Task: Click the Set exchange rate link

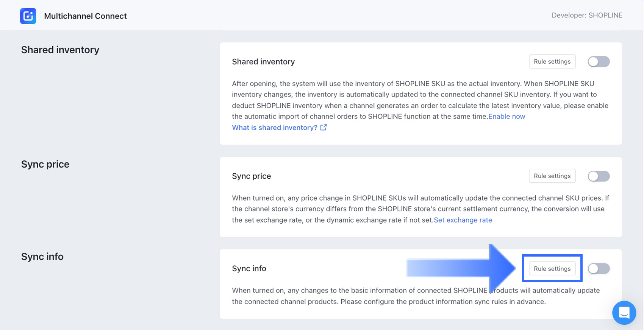Action: 463,220
